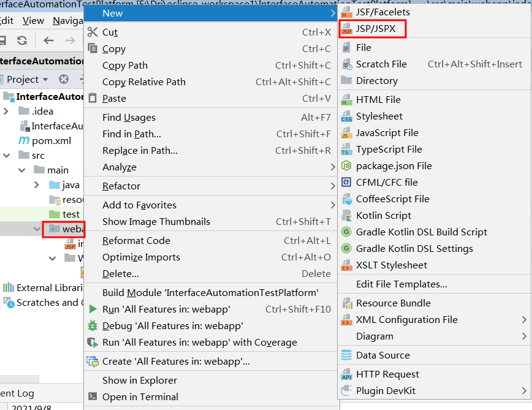Click the package.json node icon
The image size is (532, 410).
click(x=346, y=166)
